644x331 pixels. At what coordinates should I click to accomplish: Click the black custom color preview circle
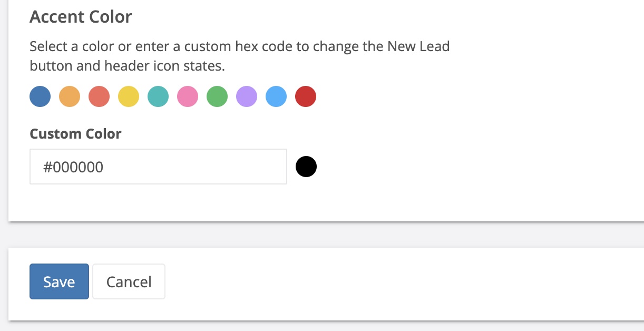point(306,167)
